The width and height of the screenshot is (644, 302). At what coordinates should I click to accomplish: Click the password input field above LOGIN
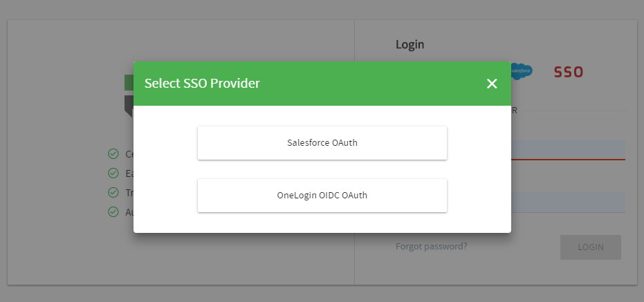(568, 202)
